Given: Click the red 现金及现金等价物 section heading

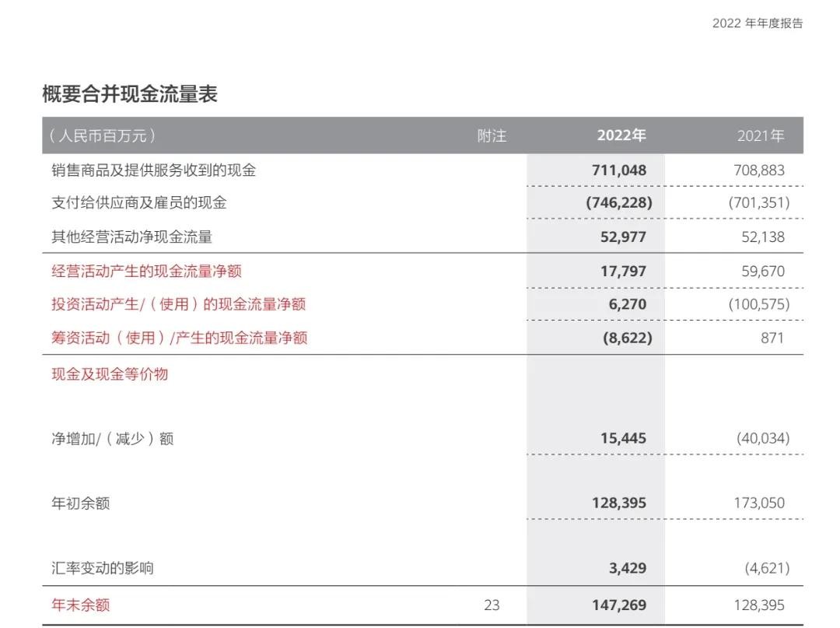Looking at the screenshot, I should click(110, 374).
